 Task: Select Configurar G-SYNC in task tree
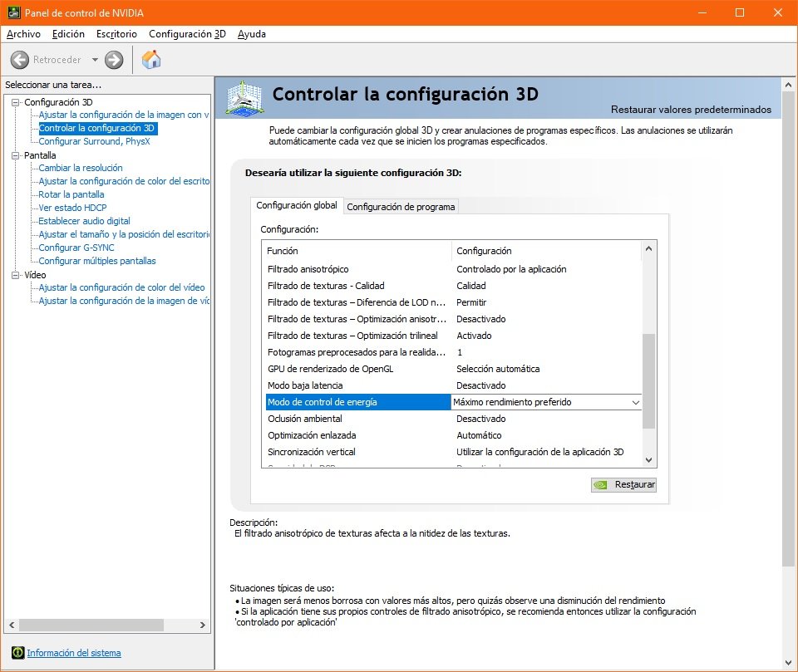pos(76,248)
